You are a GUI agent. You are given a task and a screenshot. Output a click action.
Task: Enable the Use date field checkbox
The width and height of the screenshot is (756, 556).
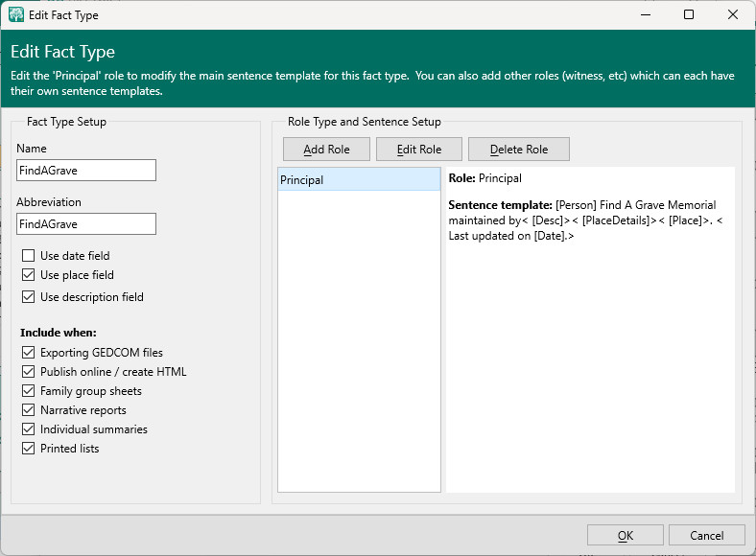click(28, 256)
